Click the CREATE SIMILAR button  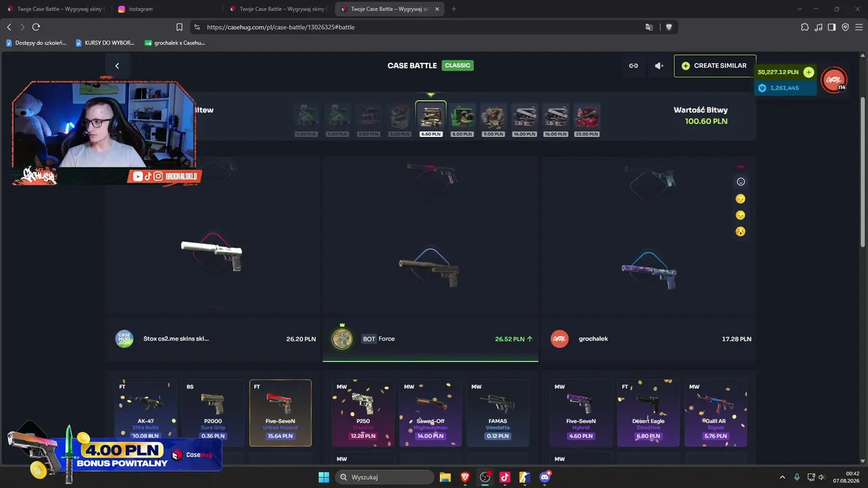(x=715, y=66)
